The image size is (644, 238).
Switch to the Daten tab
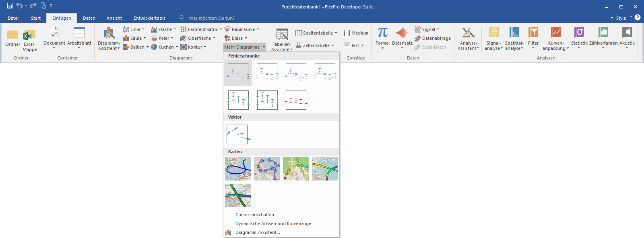coord(89,18)
